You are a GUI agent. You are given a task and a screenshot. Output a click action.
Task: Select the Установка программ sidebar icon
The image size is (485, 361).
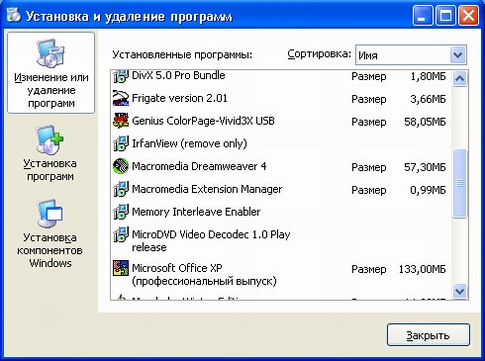50,140
